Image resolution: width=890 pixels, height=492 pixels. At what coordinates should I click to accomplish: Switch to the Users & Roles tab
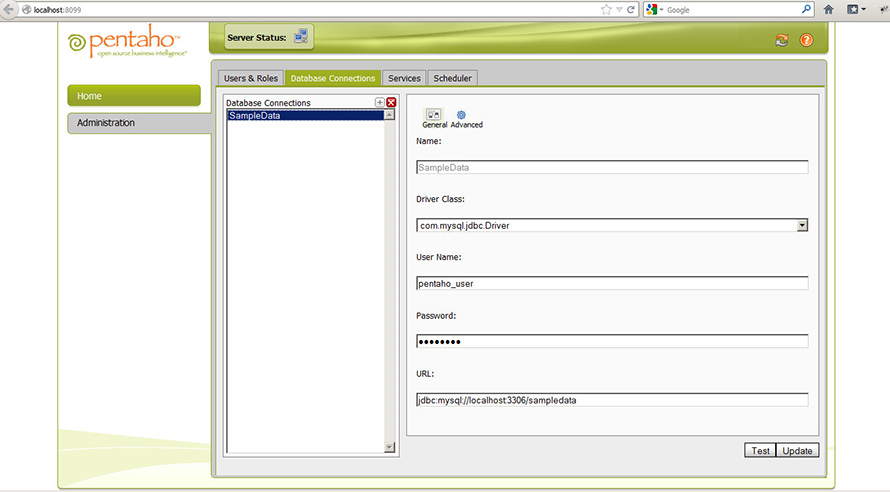250,78
